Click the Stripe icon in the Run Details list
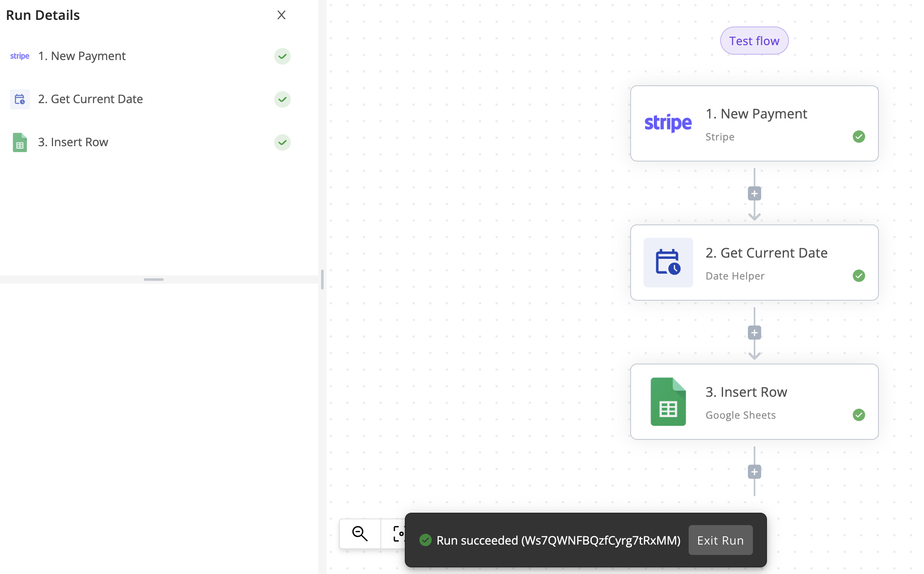Screen dimensions: 924x574 20,56
